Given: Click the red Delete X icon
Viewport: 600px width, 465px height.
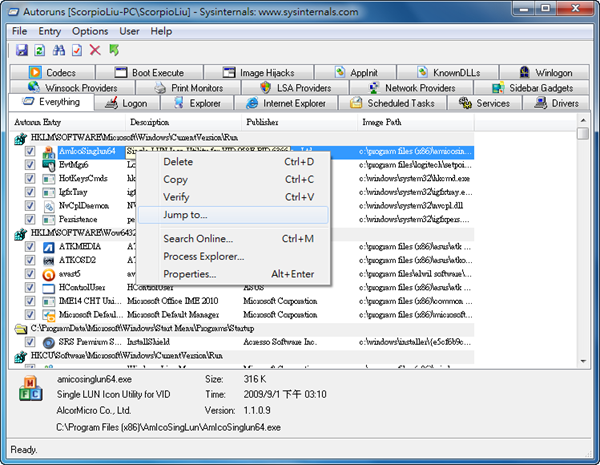Looking at the screenshot, I should click(x=95, y=50).
